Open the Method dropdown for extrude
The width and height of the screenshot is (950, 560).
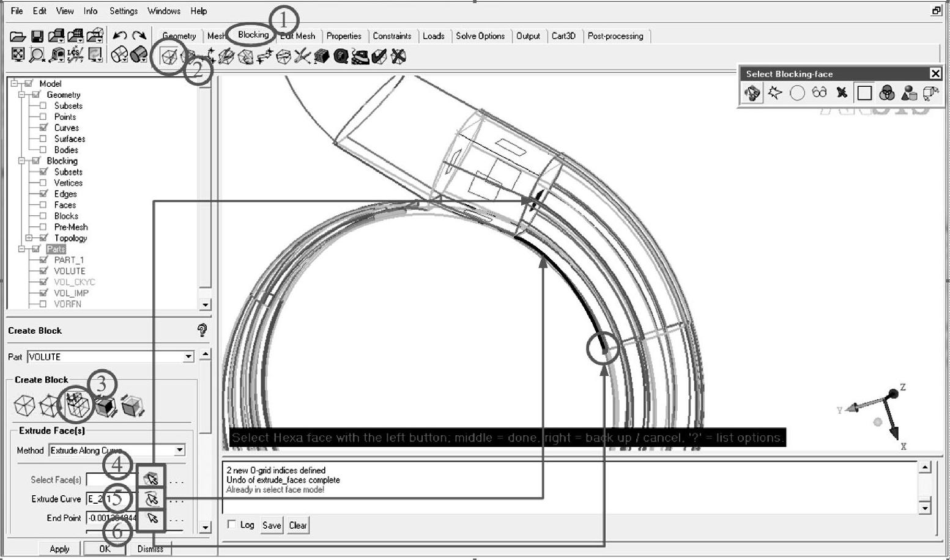pos(179,450)
